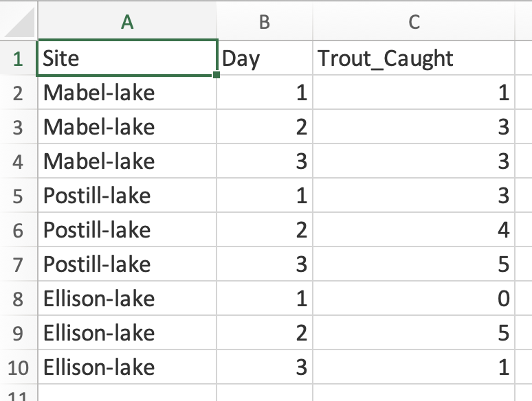Select the Day header cell
Image resolution: width=532 pixels, height=401 pixels.
(x=265, y=58)
